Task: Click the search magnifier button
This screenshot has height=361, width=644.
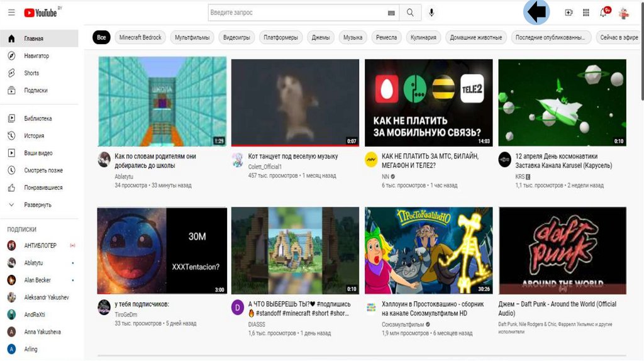Action: pos(410,13)
